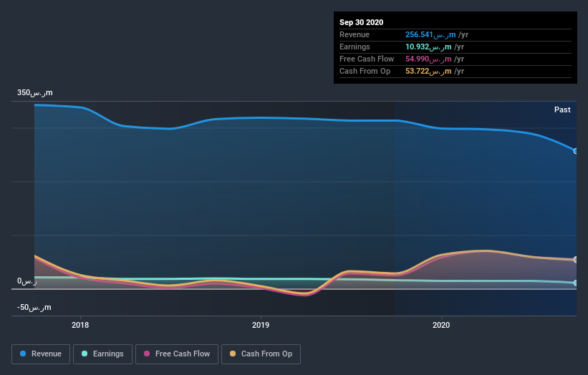Select the 2019 label on the x-axis

point(261,325)
